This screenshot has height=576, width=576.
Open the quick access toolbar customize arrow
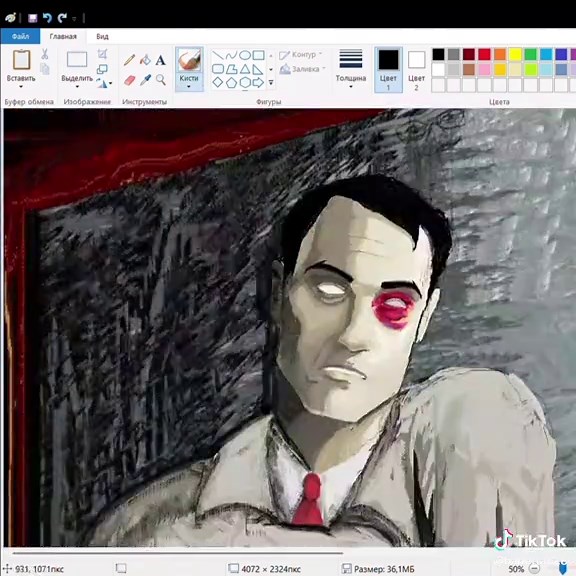coord(74,18)
